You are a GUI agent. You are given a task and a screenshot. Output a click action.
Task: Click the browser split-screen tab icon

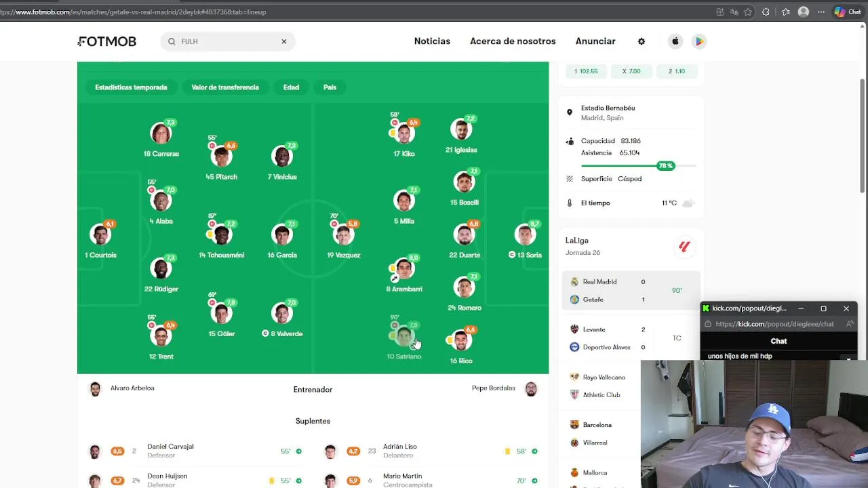pos(720,12)
